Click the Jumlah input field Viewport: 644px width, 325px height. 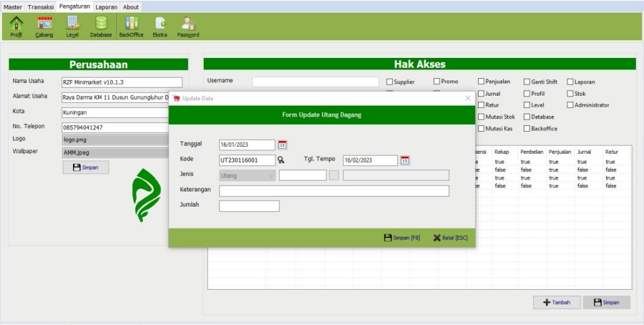[x=249, y=206]
